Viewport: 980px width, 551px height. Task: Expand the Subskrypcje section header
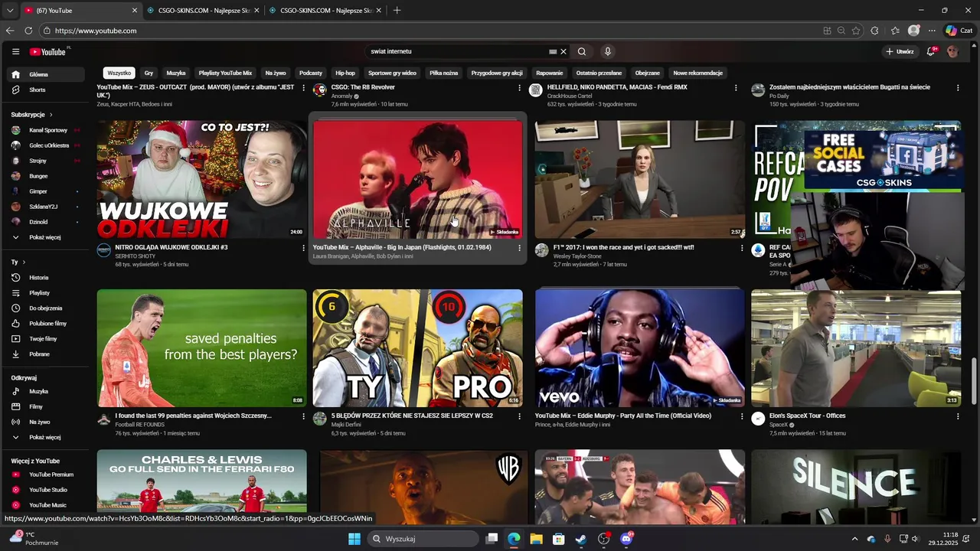32,115
